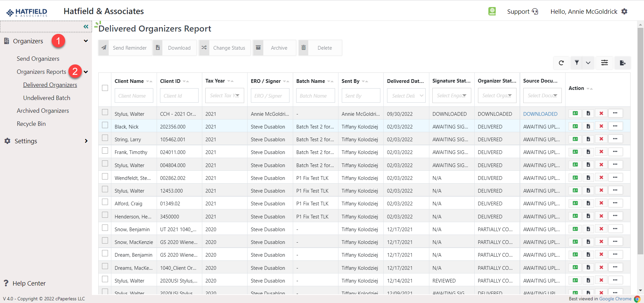Select Archived Organizers in the sidebar
This screenshot has height=303, width=644.
[x=43, y=110]
